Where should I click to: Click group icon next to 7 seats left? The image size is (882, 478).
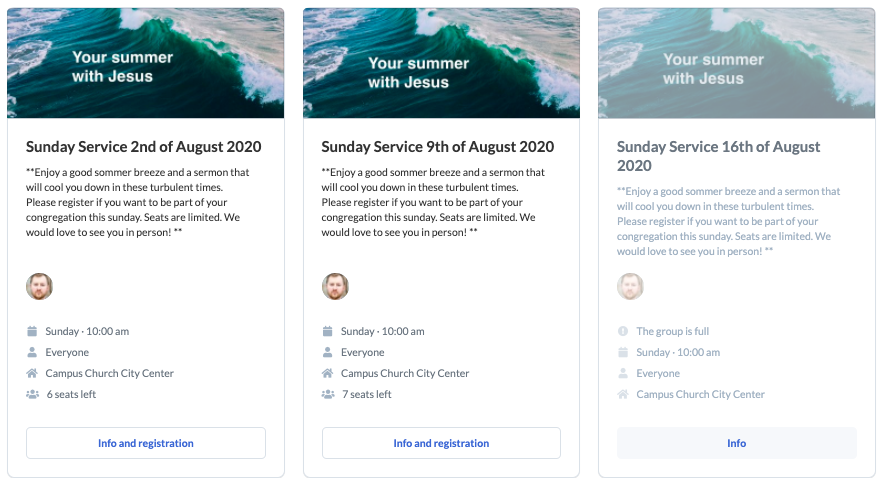328,394
